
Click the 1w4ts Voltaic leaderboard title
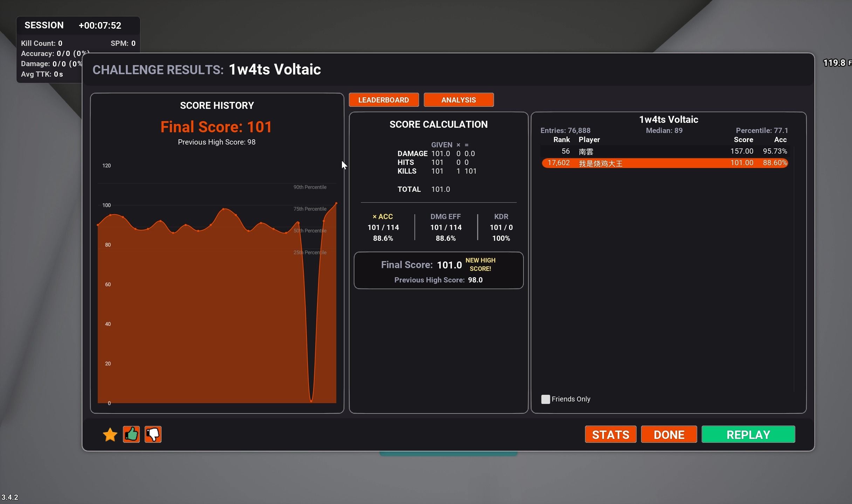point(668,120)
